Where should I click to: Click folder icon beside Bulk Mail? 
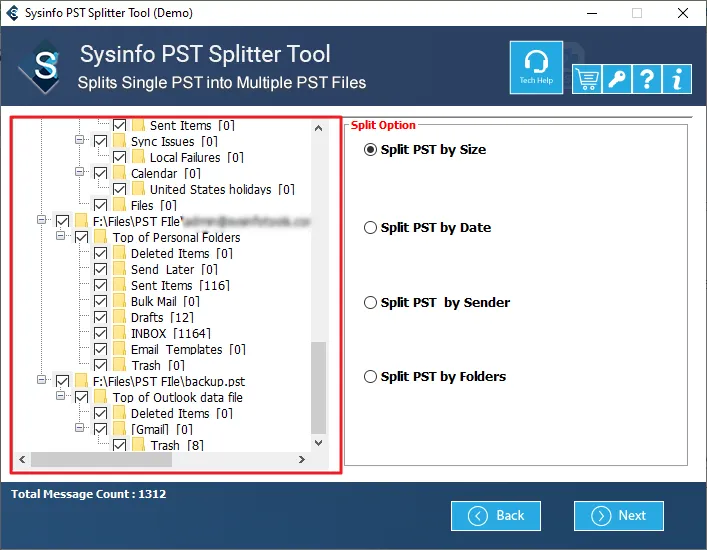(119, 301)
